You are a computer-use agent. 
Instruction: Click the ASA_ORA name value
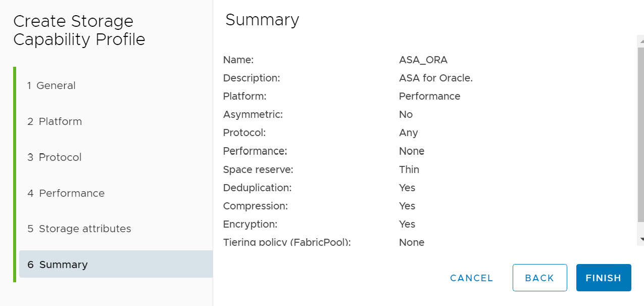423,60
